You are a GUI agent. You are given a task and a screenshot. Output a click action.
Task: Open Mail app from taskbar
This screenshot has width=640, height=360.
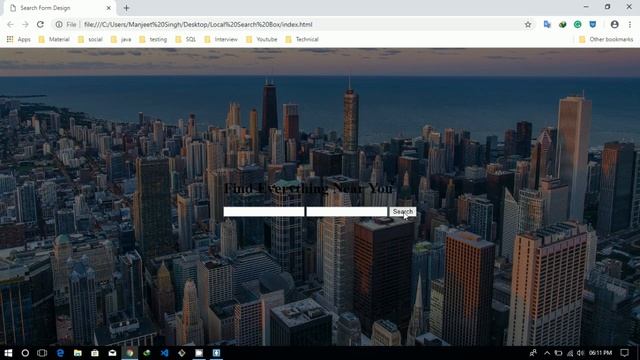(x=112, y=353)
